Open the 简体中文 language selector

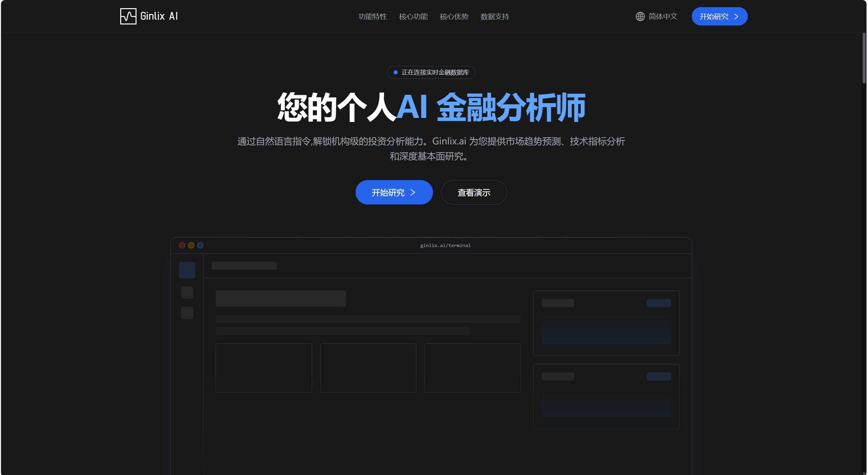[x=662, y=16]
